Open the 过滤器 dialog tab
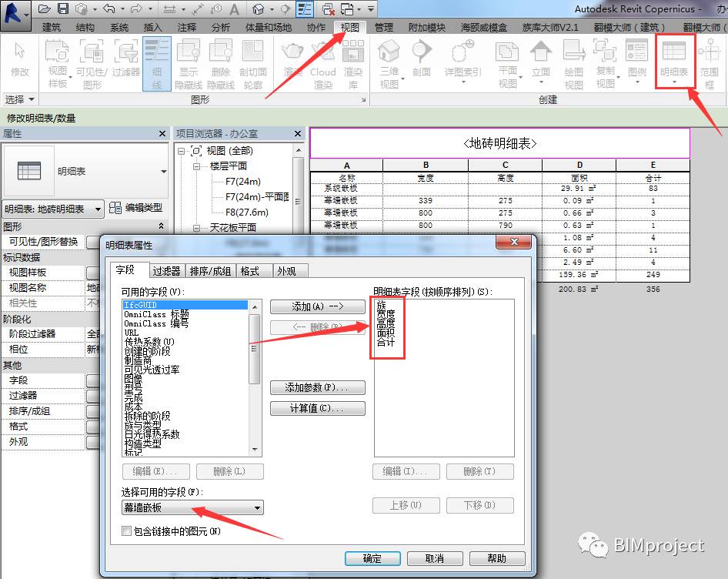 pyautogui.click(x=167, y=271)
